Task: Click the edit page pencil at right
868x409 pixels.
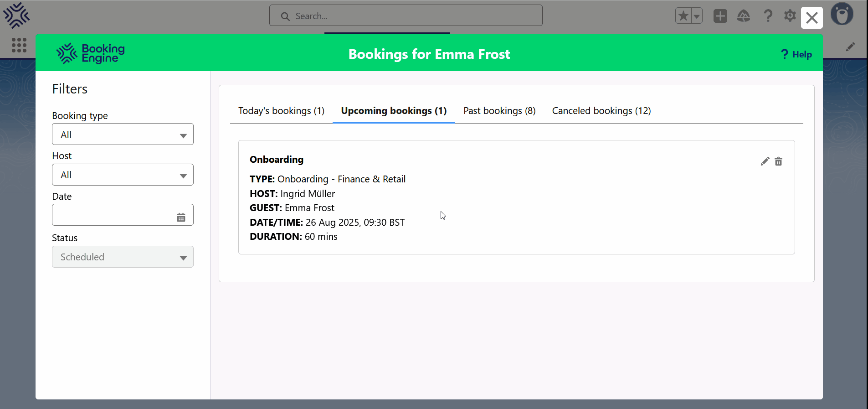Action: tap(850, 47)
